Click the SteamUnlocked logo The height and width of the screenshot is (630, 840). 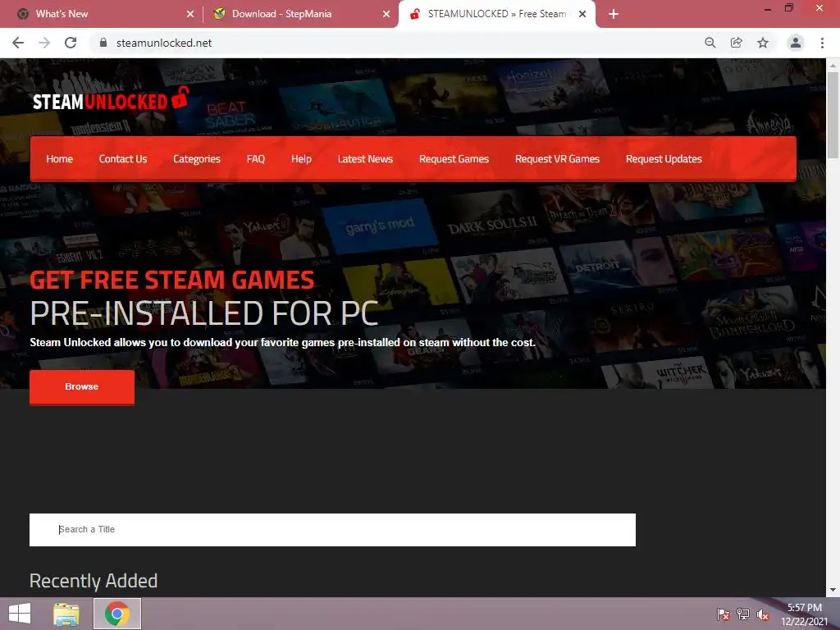tap(111, 99)
